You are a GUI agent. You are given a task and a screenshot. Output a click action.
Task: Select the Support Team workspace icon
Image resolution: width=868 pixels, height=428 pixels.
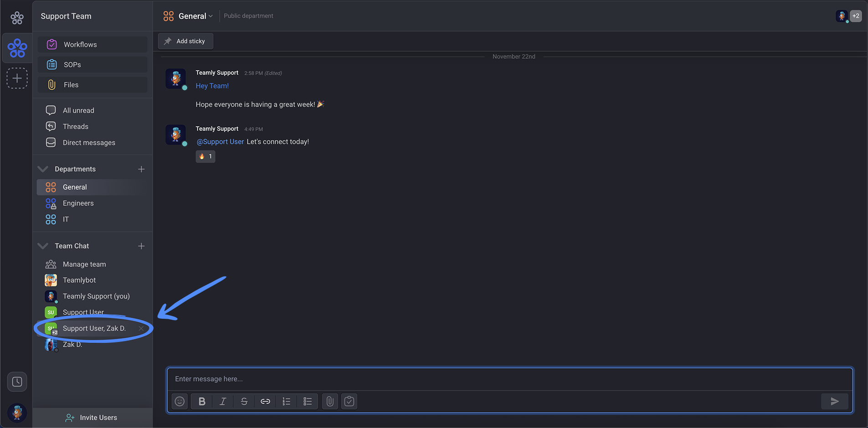pos(17,48)
